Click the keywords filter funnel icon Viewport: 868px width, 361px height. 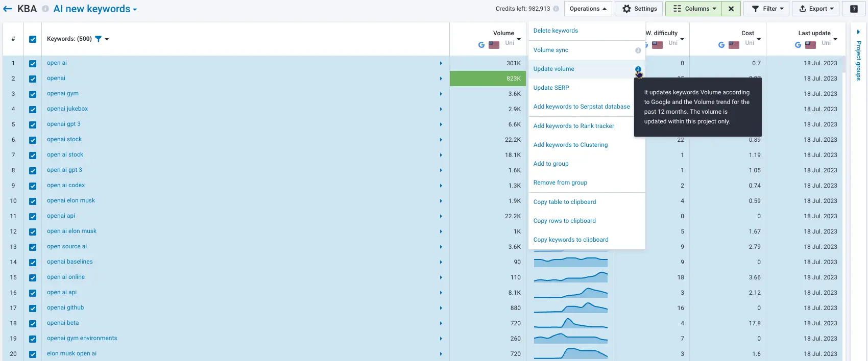pos(99,39)
